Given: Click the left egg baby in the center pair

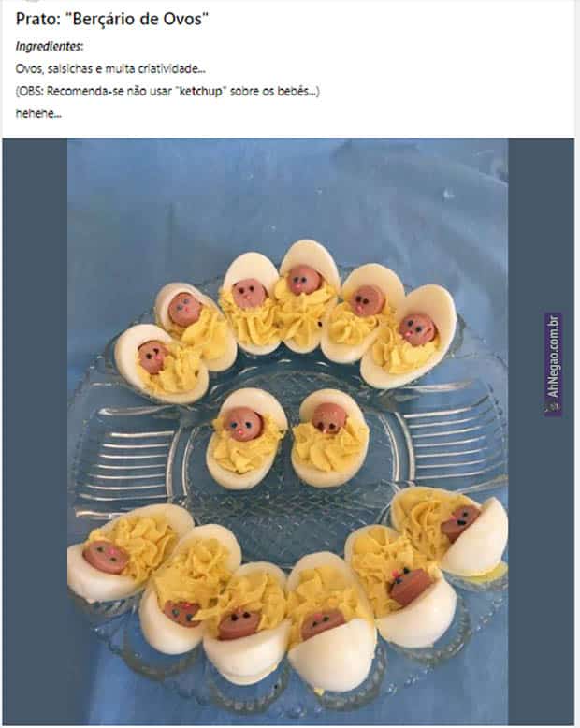Looking at the screenshot, I should pos(245,439).
